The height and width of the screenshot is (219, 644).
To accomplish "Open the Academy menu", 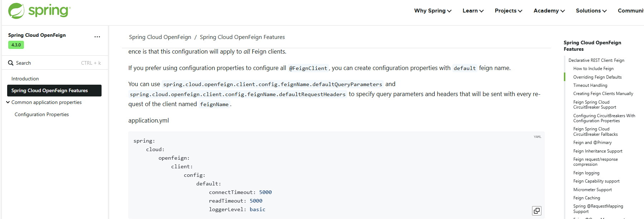I will pyautogui.click(x=549, y=11).
